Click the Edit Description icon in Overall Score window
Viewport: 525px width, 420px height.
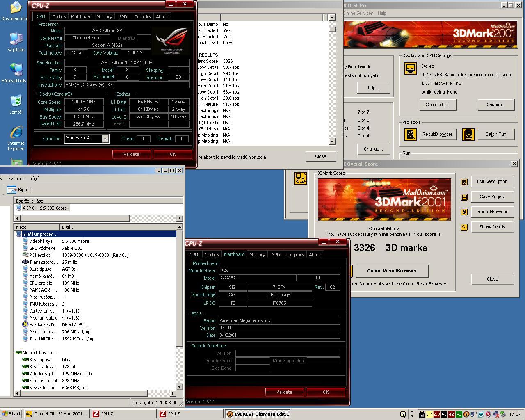point(464,182)
